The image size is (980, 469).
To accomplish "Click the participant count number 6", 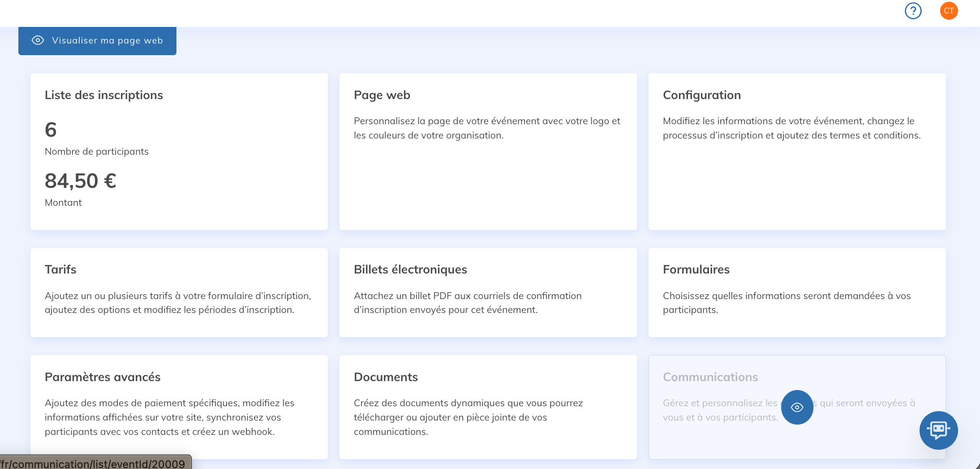I will [x=51, y=130].
